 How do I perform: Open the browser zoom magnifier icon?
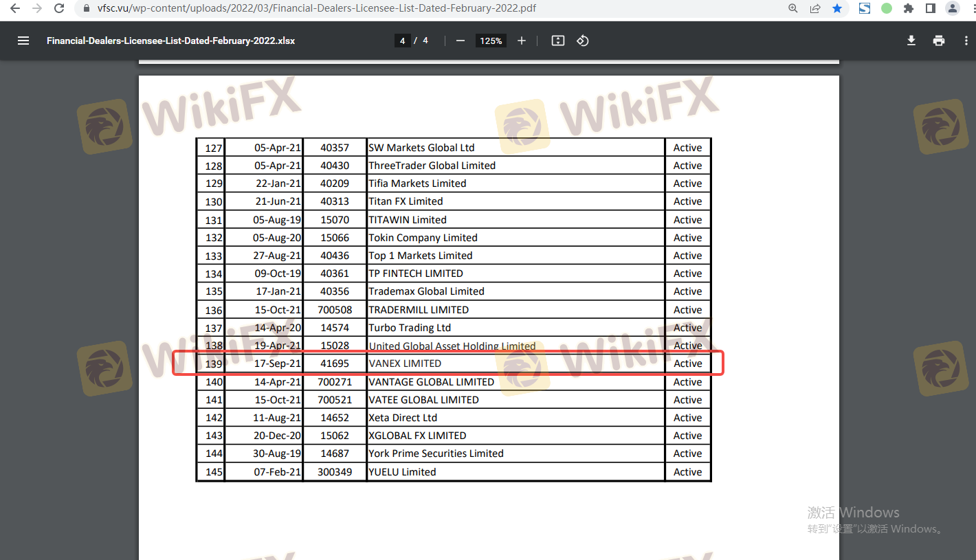pos(793,8)
